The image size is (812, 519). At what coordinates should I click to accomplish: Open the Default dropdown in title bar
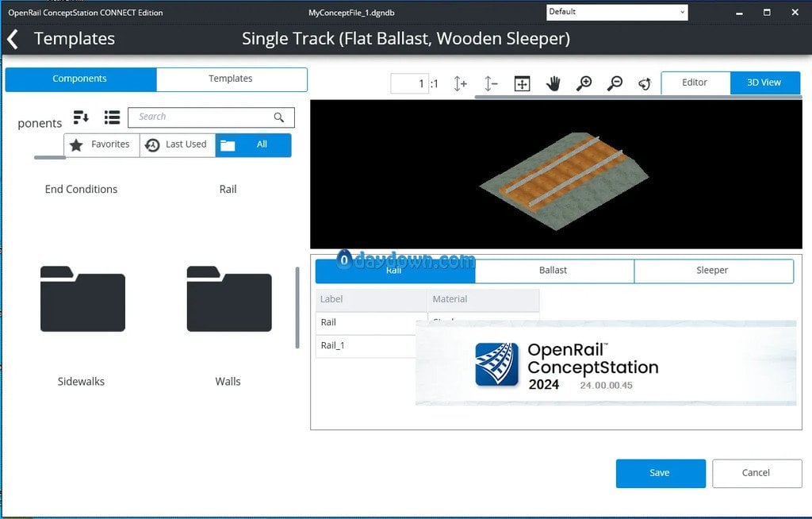point(617,12)
